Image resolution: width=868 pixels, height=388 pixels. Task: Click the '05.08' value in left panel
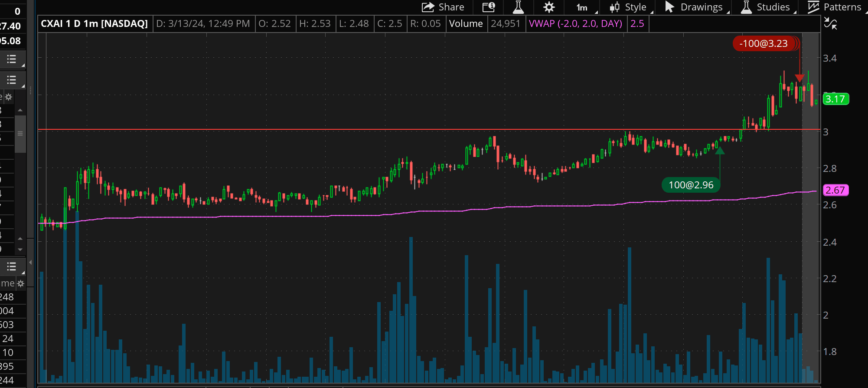click(10, 41)
